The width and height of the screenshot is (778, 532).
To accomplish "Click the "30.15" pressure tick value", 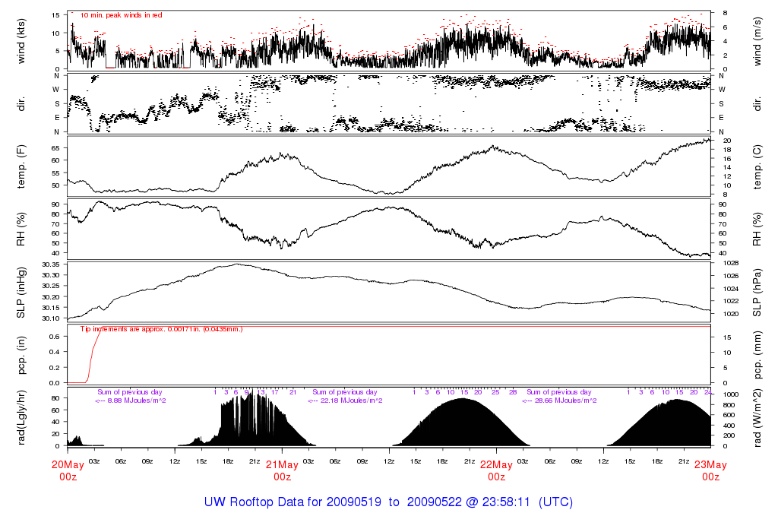I will [x=51, y=308].
